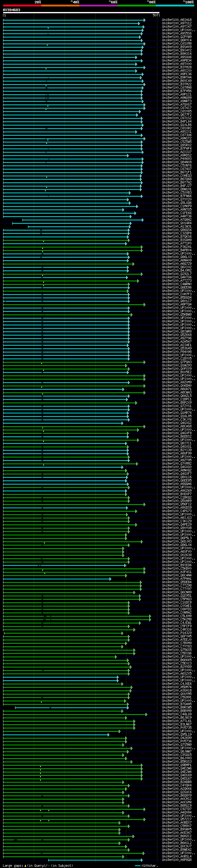Click the orange ~40% identity legend segment
Viewport: 197px width, 868px height.
[60, 6]
